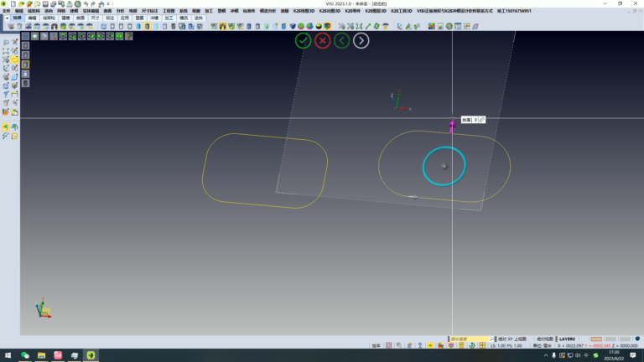Click the green diagonal arrow icon in toolbar
Viewport: 644px width, 362px height.
pyautogui.click(x=368, y=26)
